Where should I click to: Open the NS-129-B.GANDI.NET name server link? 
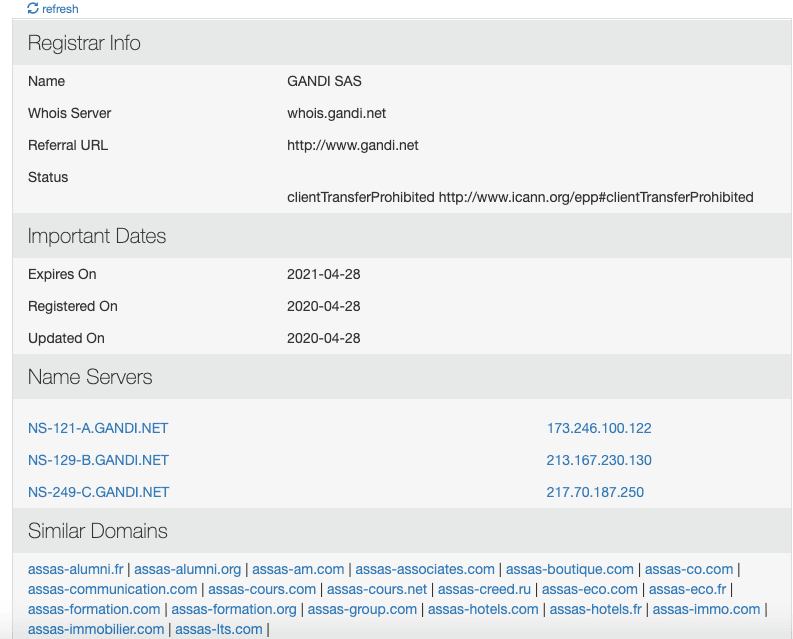(98, 460)
